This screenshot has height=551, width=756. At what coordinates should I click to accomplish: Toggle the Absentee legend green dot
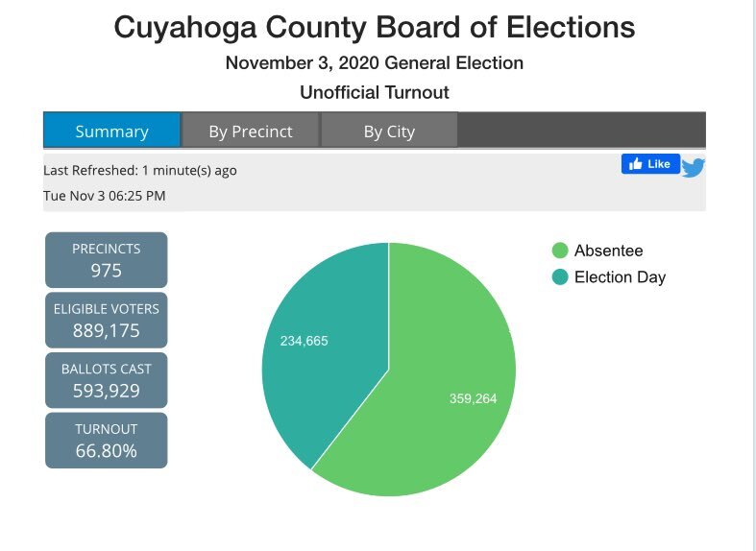(x=560, y=251)
